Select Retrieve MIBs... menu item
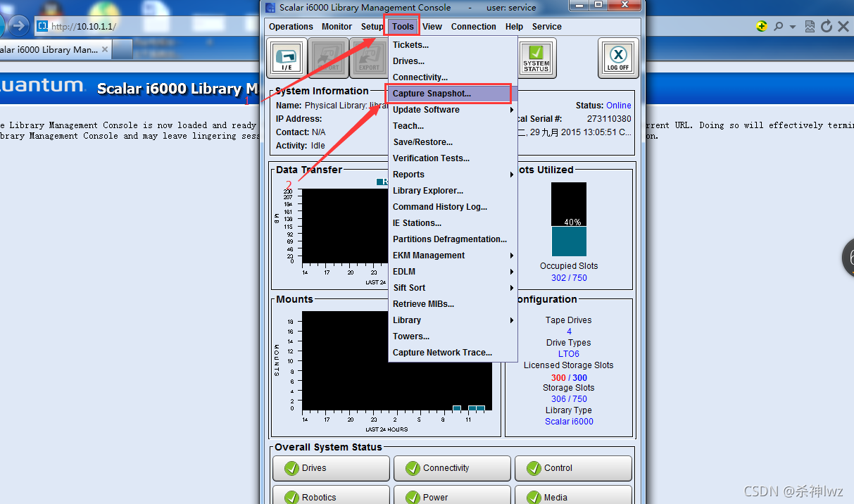Viewport: 854px width, 504px height. (453, 304)
